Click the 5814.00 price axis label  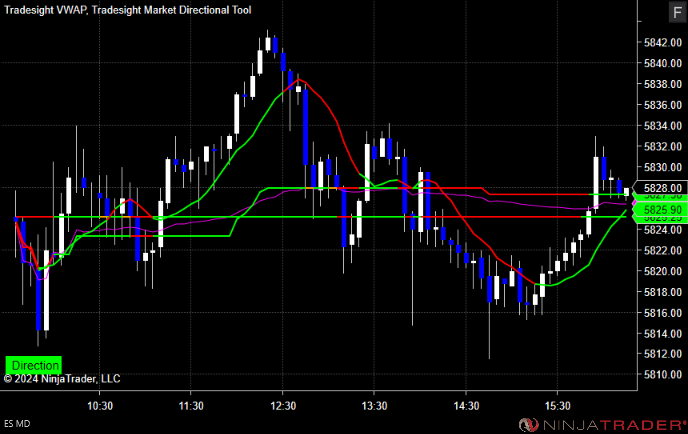663,334
